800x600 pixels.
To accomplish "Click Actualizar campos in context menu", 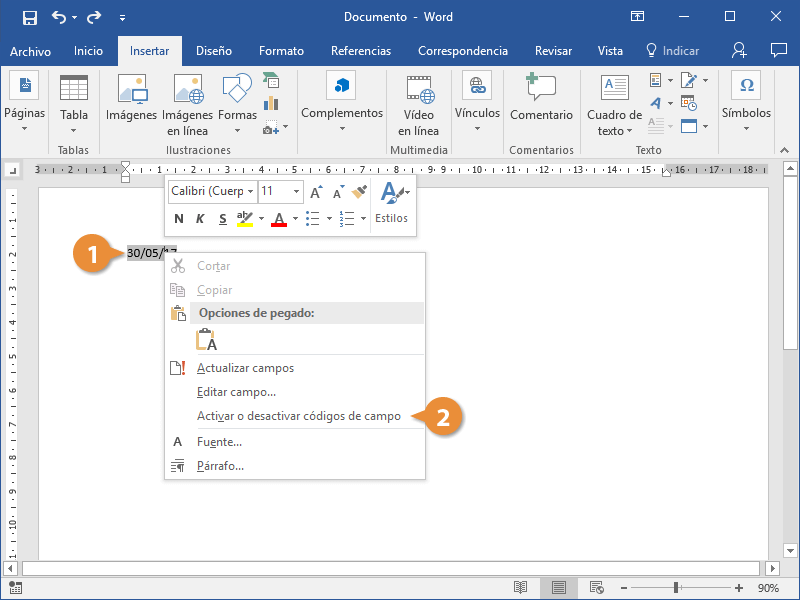I will (x=245, y=368).
